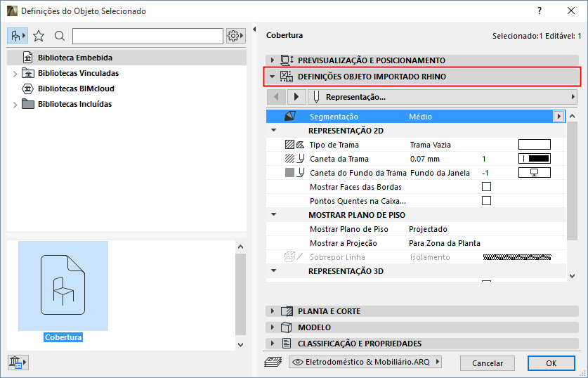Click the Sobrepor Linha line type preview

click(x=517, y=257)
